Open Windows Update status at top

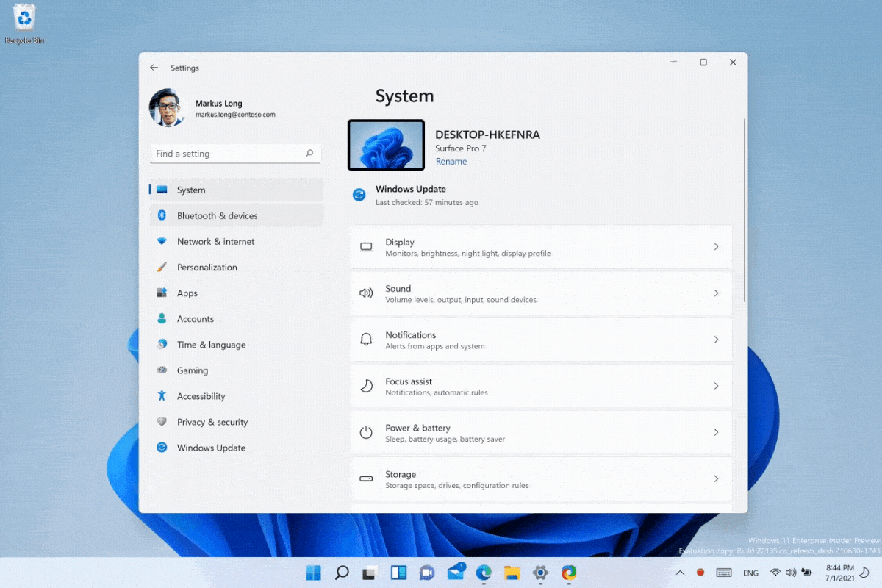tap(416, 195)
